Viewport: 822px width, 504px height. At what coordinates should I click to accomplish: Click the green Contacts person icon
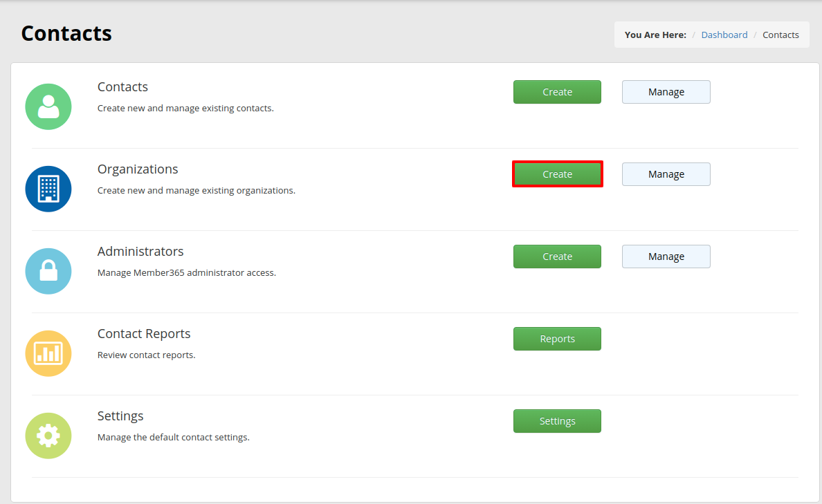(x=48, y=107)
